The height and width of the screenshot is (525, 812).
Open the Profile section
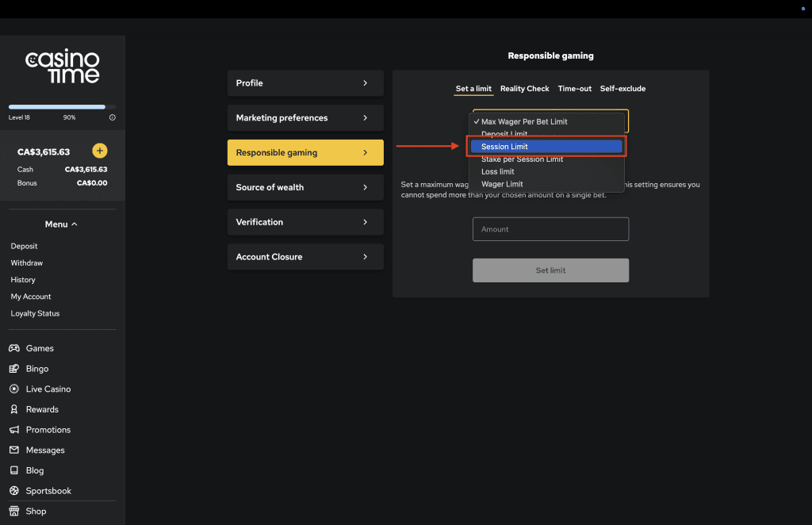click(305, 82)
